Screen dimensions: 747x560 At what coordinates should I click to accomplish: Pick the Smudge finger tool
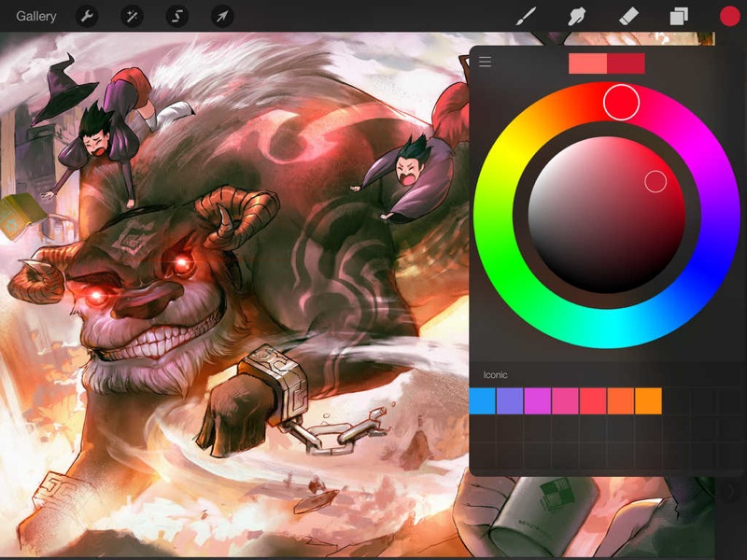click(577, 16)
